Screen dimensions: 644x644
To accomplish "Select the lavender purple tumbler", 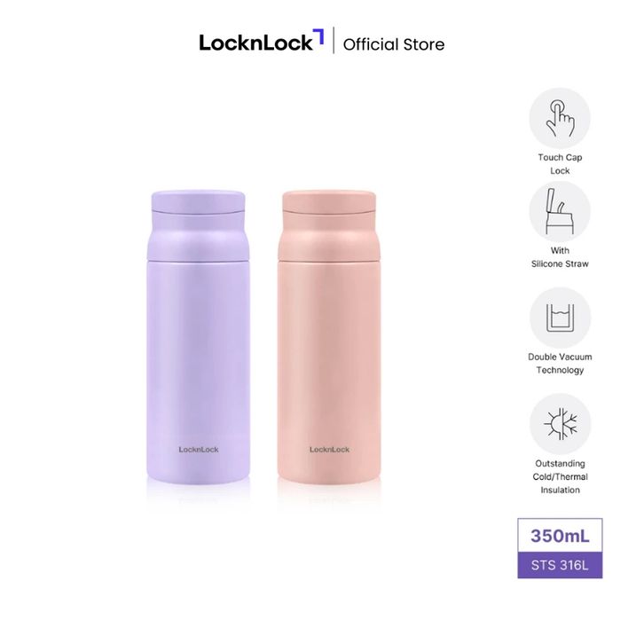I will click(198, 336).
